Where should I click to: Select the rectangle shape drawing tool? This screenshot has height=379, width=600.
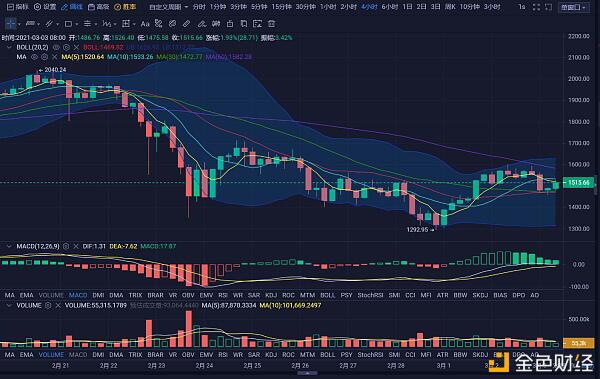pos(68,24)
